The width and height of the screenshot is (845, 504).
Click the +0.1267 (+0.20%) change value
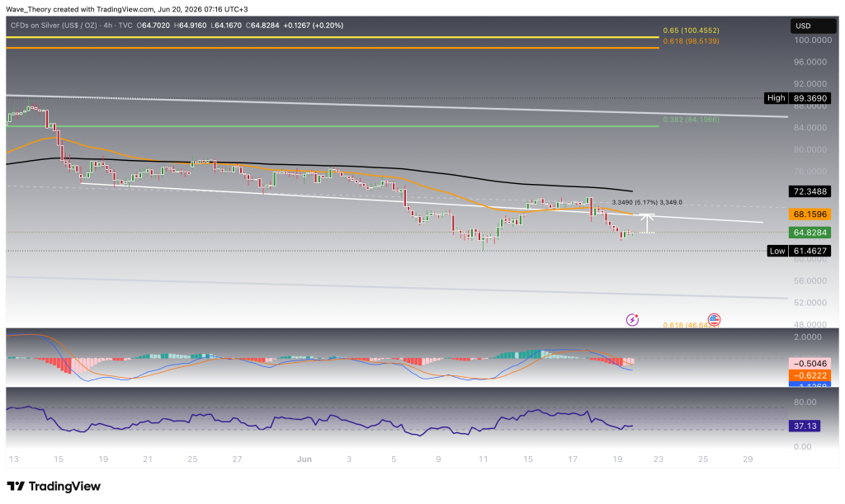[x=313, y=26]
